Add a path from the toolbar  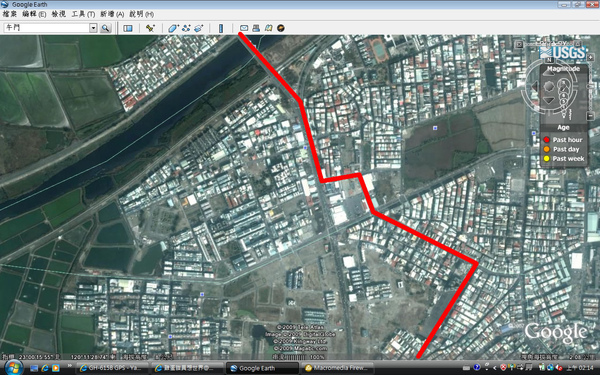(186, 28)
